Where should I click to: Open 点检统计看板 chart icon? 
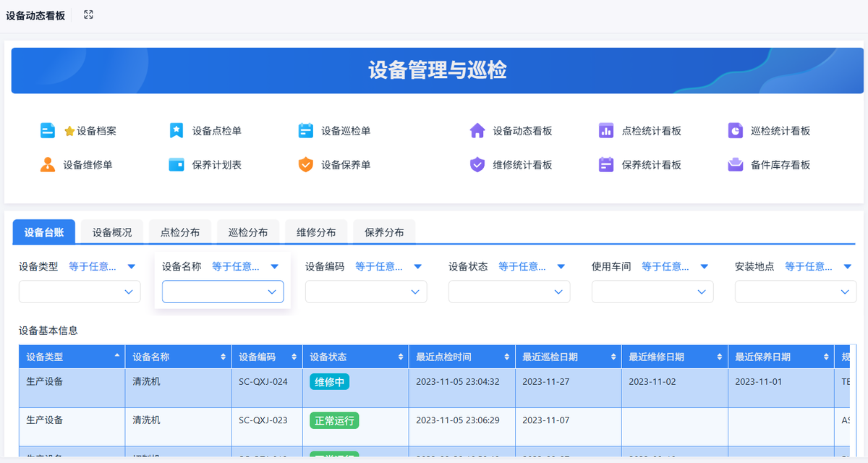pos(606,131)
